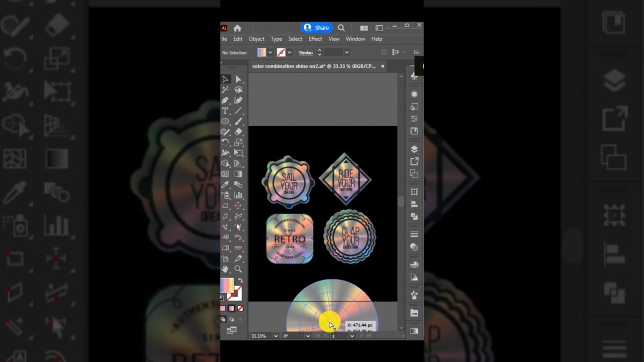
Task: Select the Column Graph tool
Action: 238,195
